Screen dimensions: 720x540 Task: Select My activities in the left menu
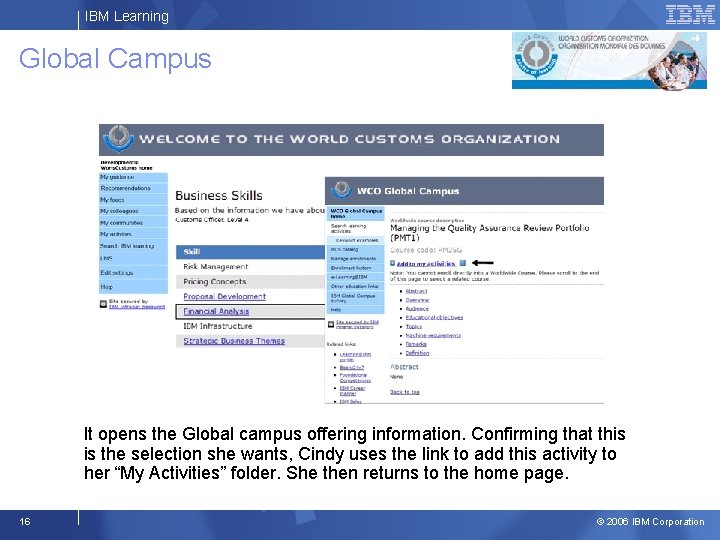click(133, 234)
